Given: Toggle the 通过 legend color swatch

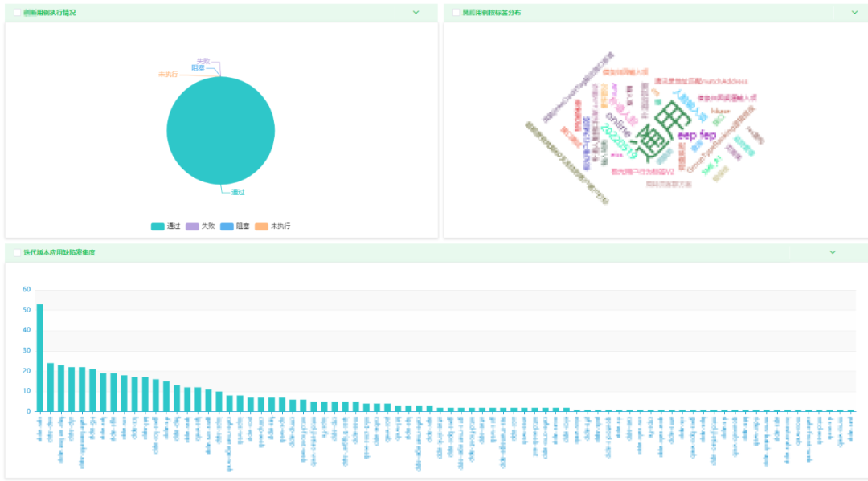Looking at the screenshot, I should tap(158, 226).
